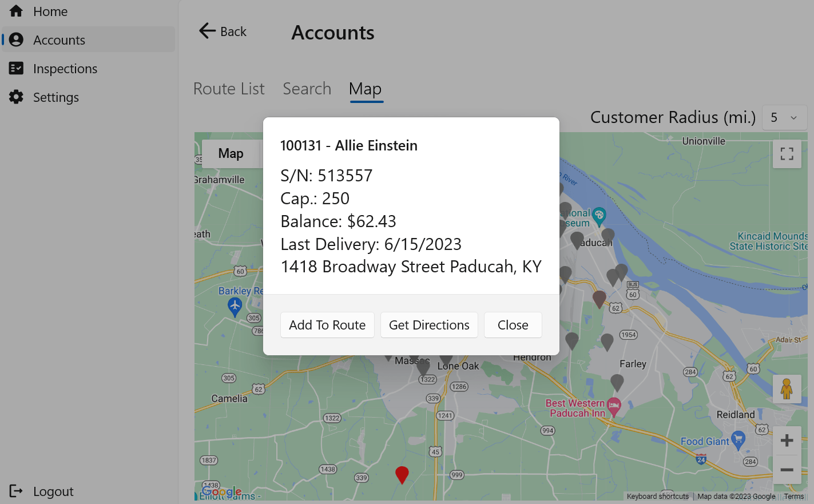Get directions to 1418 Broadway Street
The width and height of the screenshot is (814, 504).
pos(429,325)
